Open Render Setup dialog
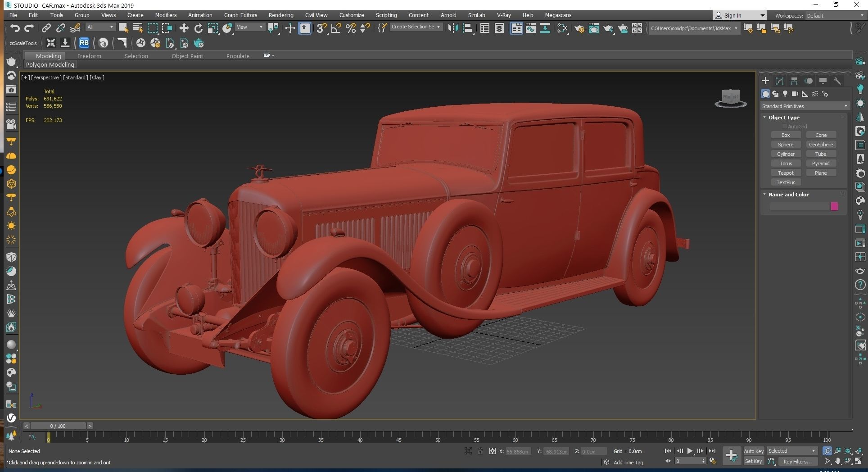The image size is (868, 472). click(x=579, y=28)
